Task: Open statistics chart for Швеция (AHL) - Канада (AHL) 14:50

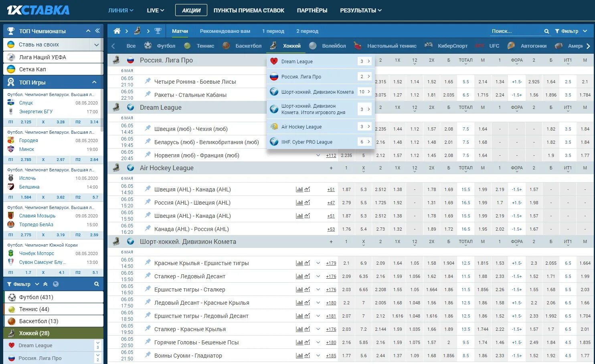Action: click(x=299, y=189)
